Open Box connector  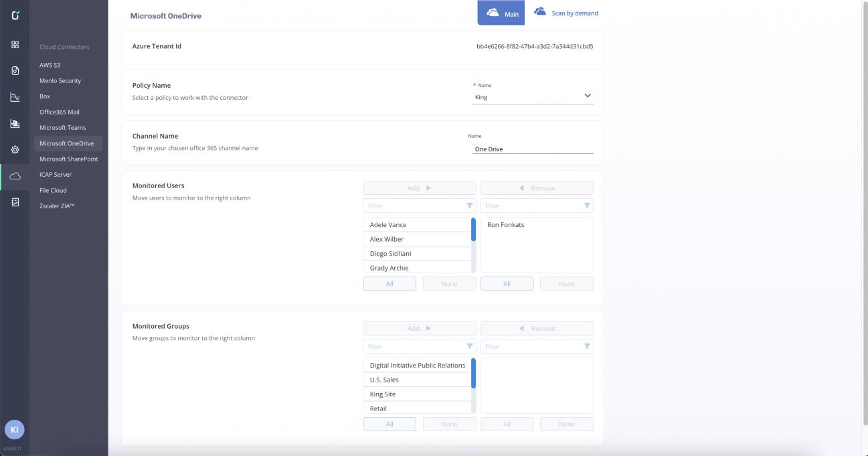(45, 96)
